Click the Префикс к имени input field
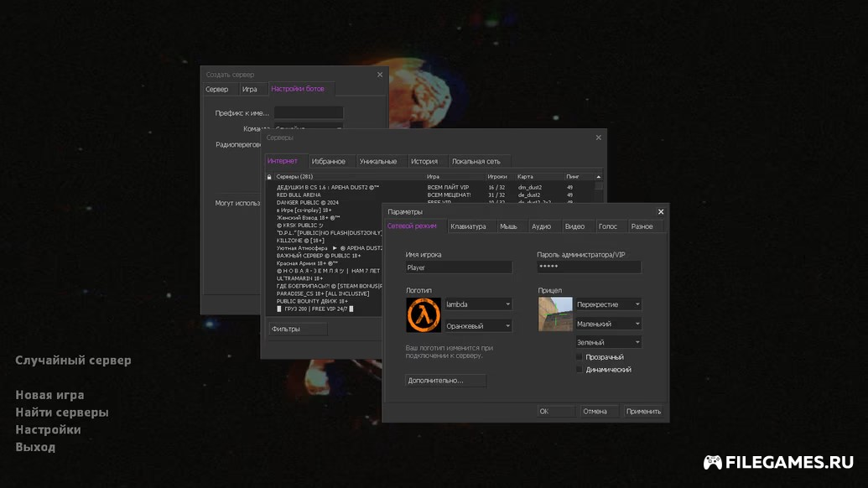The height and width of the screenshot is (488, 868). pyautogui.click(x=309, y=113)
